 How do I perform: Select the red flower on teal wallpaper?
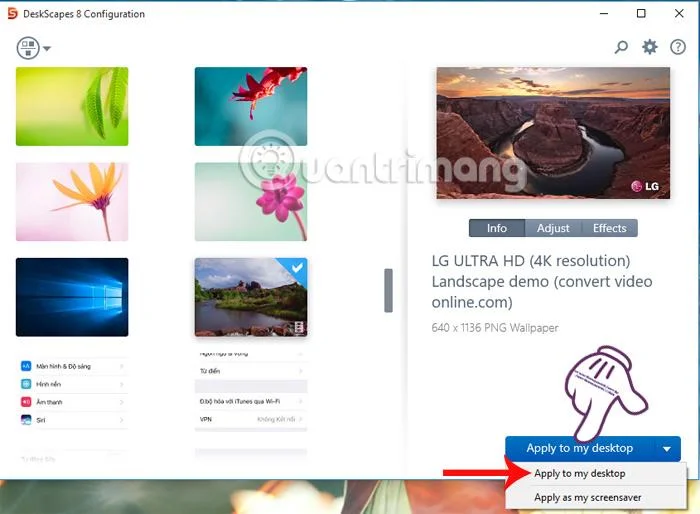(x=251, y=106)
